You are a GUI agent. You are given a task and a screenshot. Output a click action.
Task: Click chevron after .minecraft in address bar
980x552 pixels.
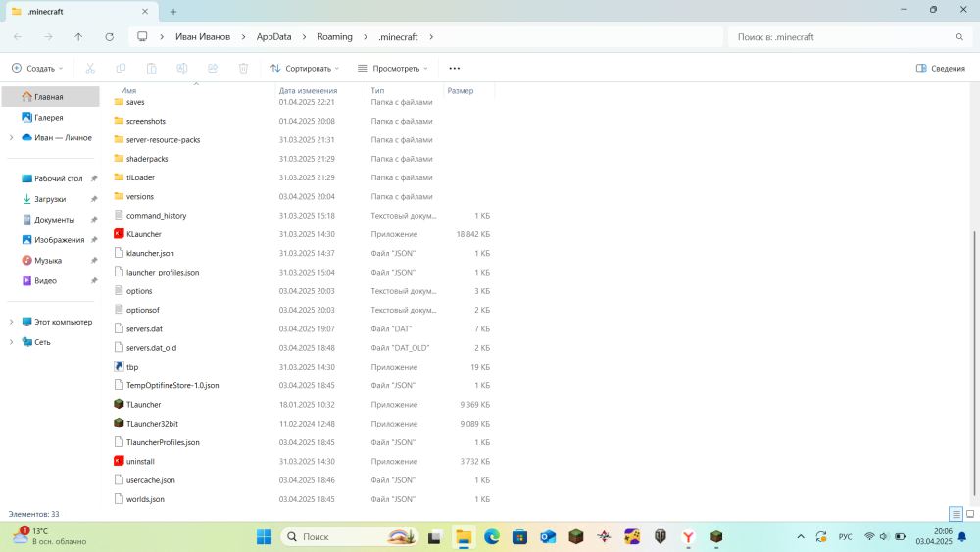click(431, 37)
